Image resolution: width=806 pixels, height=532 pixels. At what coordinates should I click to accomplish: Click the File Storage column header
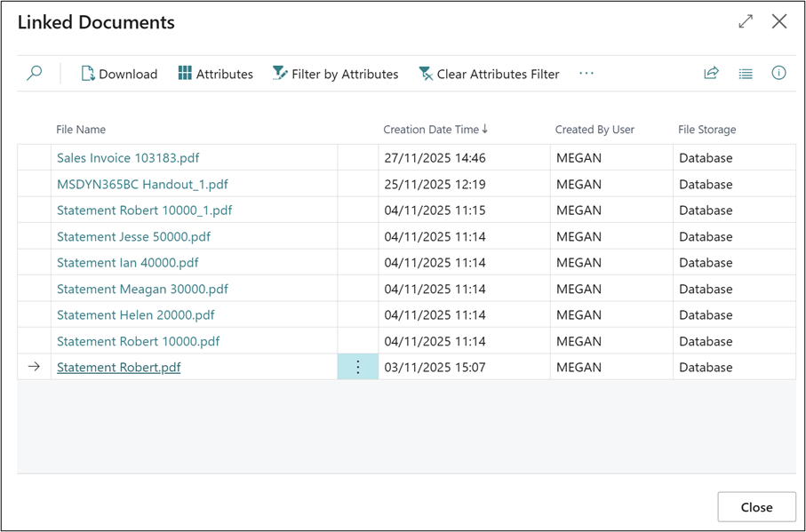(x=706, y=130)
